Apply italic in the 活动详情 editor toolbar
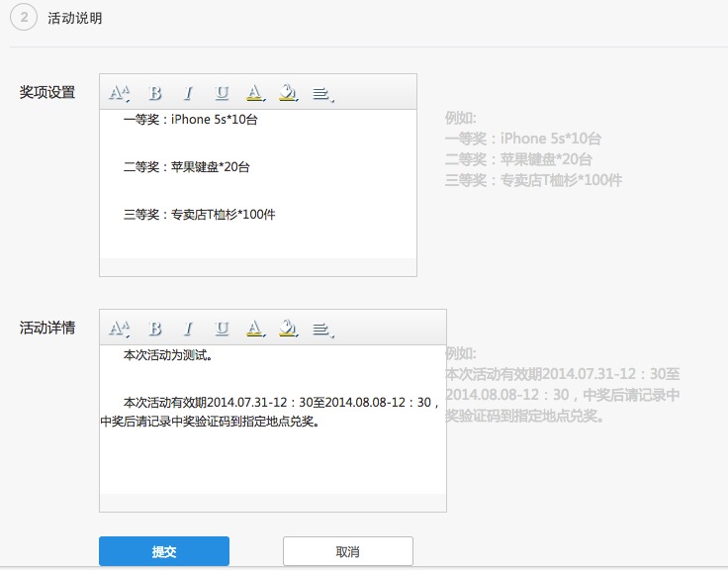The height and width of the screenshot is (570, 728). [x=188, y=329]
